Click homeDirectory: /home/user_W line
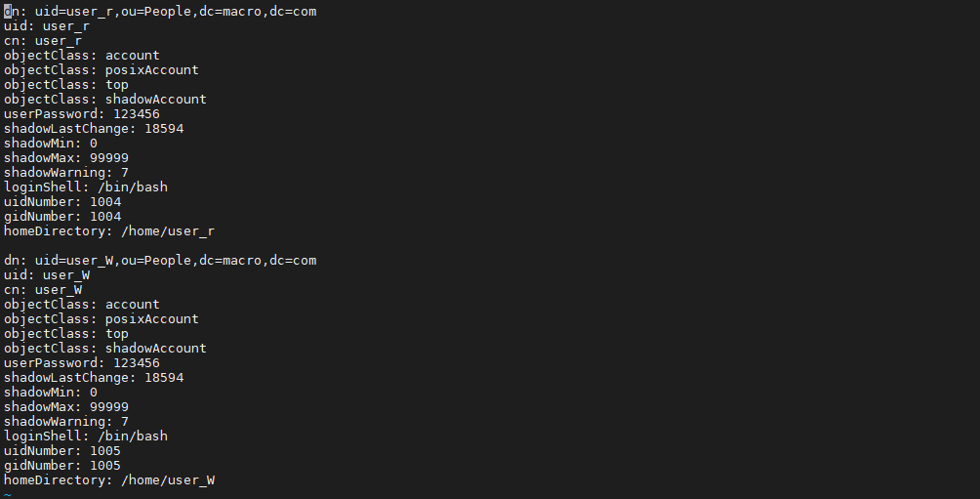Image resolution: width=980 pixels, height=499 pixels. 109,479
